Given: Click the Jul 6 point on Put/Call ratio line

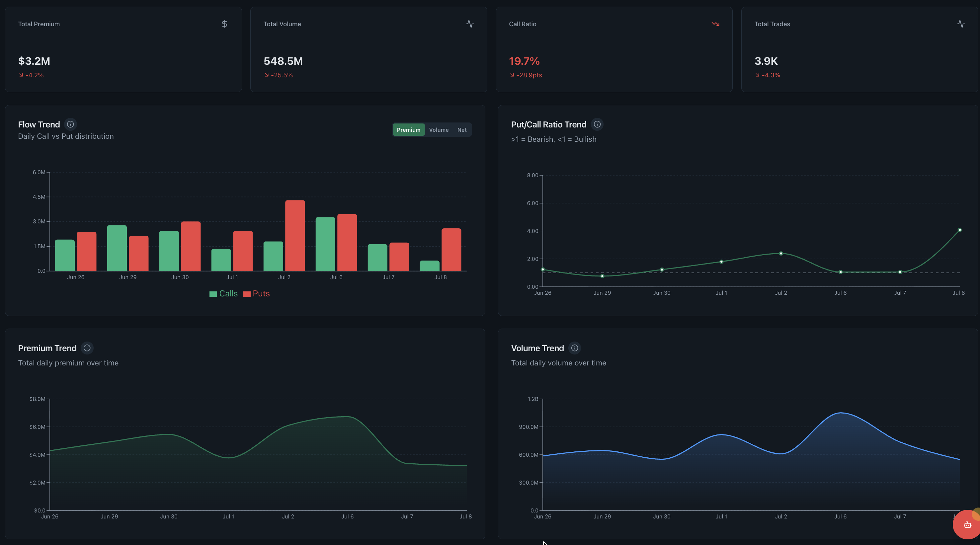Looking at the screenshot, I should tap(840, 272).
